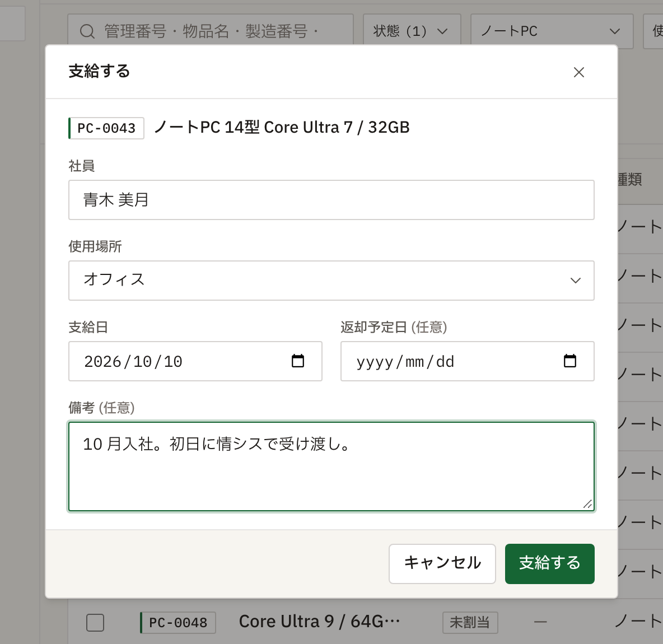Open the 使用場所 dropdown showing オフィス
This screenshot has width=663, height=644.
point(331,281)
